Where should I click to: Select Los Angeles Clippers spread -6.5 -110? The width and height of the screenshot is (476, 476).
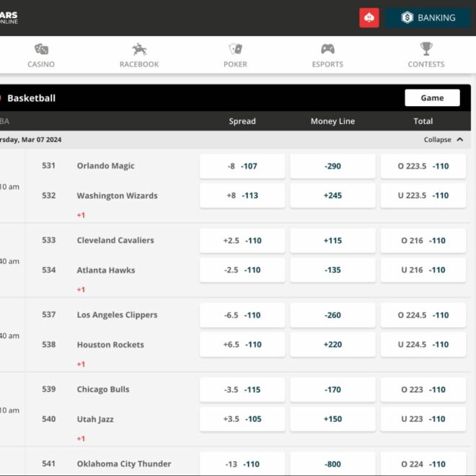(242, 315)
